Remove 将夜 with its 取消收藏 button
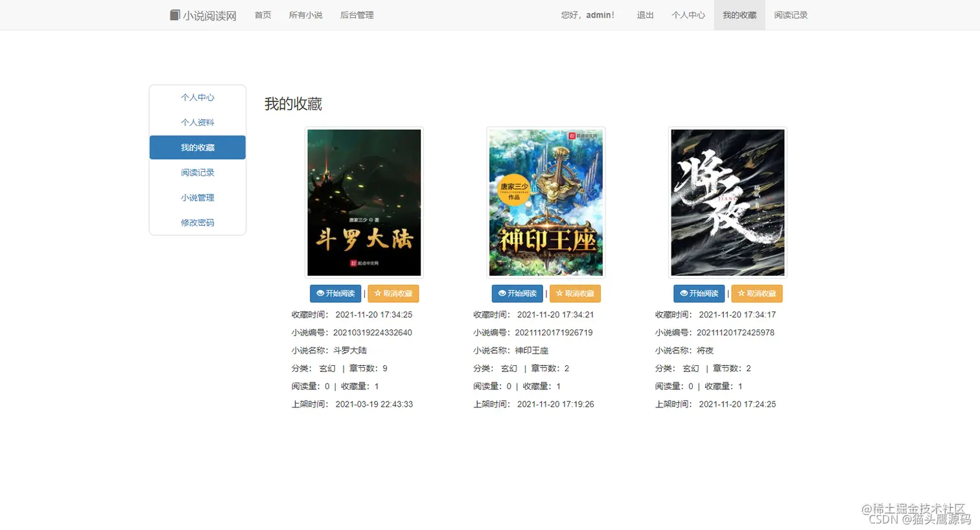The image size is (980, 530). [757, 294]
